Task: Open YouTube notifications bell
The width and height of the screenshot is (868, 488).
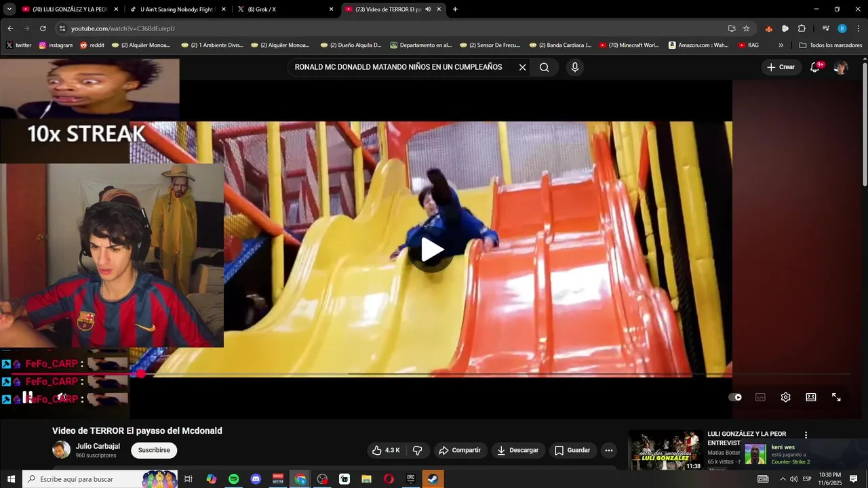Action: pos(815,67)
